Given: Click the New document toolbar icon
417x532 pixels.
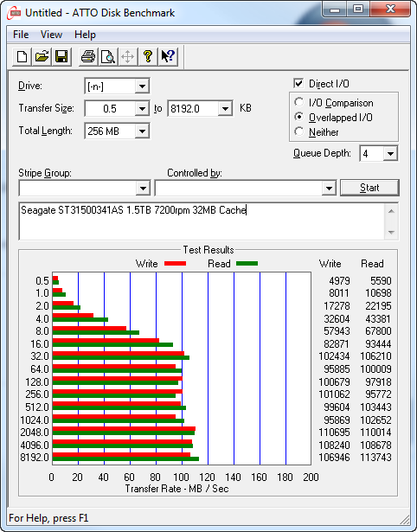Looking at the screenshot, I should [x=22, y=56].
